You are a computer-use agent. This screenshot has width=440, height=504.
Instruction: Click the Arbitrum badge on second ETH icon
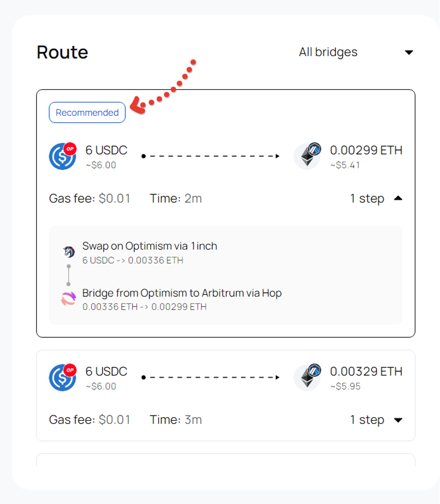[315, 370]
